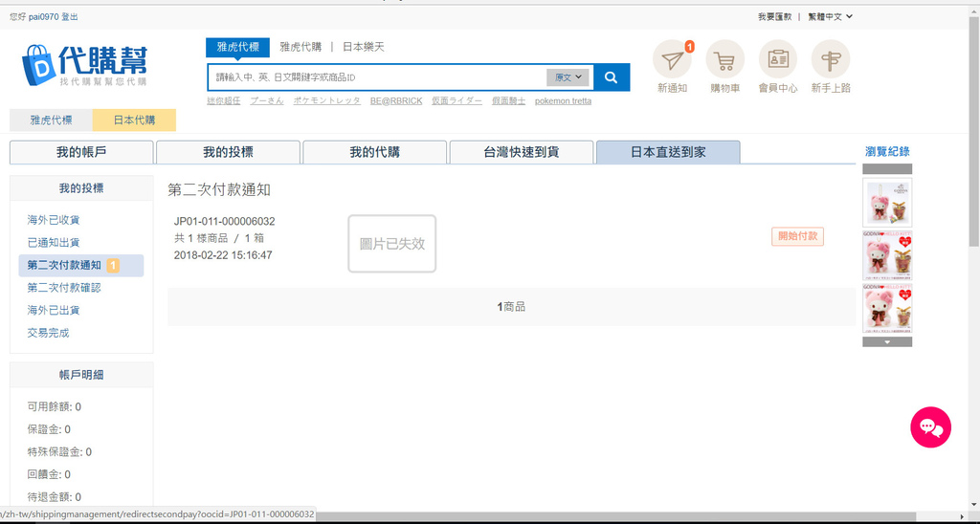
Task: Click the pai0970 username
Action: point(44,17)
